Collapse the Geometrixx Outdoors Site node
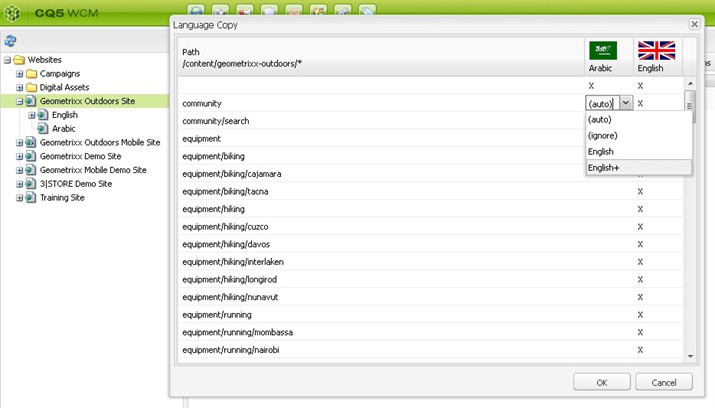The width and height of the screenshot is (715, 408). click(x=19, y=101)
